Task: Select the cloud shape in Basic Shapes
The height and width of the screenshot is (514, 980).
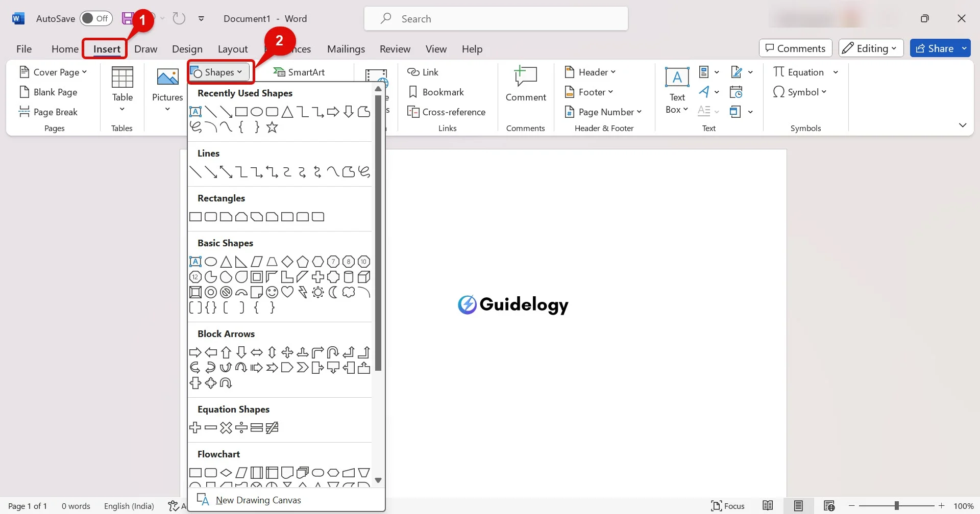Action: click(x=349, y=292)
